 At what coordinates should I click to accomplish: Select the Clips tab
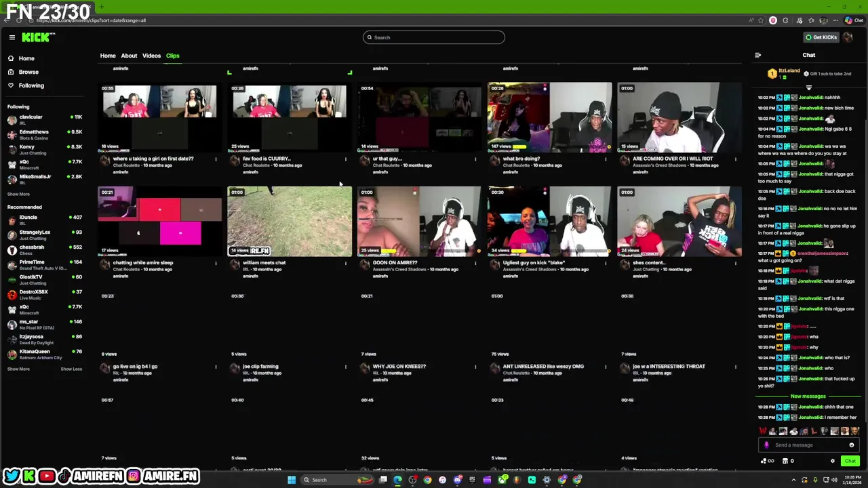click(x=173, y=56)
